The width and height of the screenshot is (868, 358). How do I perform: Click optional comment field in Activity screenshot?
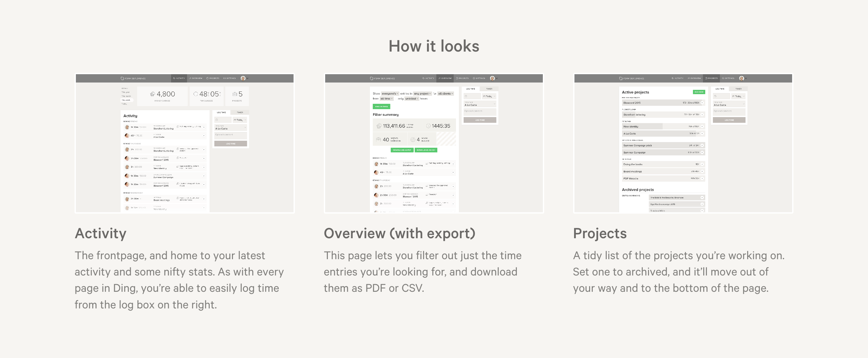(231, 135)
